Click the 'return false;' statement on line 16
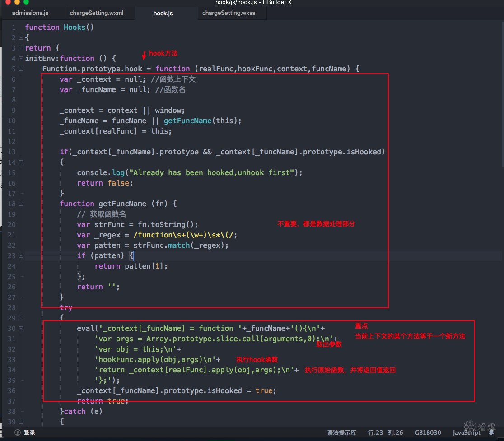The height and width of the screenshot is (441, 504). click(x=105, y=183)
